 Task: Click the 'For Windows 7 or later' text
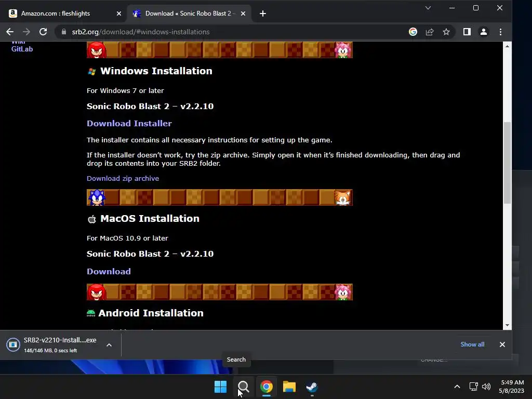click(x=125, y=90)
